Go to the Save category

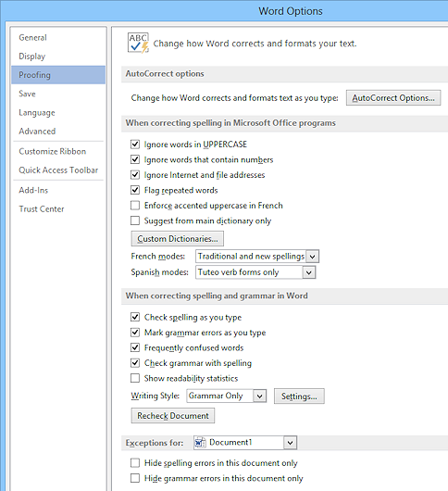coord(58,94)
